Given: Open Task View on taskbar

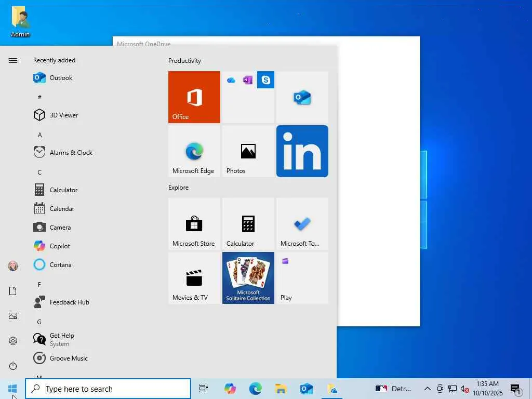Looking at the screenshot, I should 204,389.
